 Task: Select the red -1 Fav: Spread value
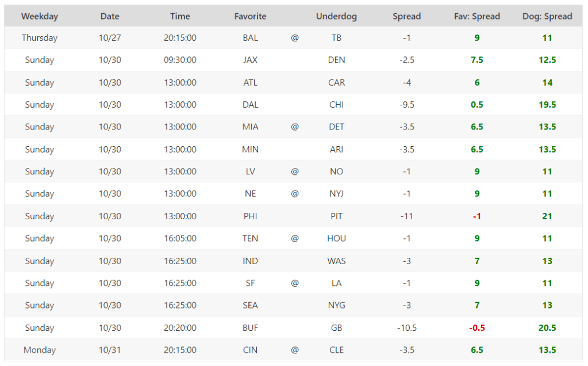tap(476, 216)
